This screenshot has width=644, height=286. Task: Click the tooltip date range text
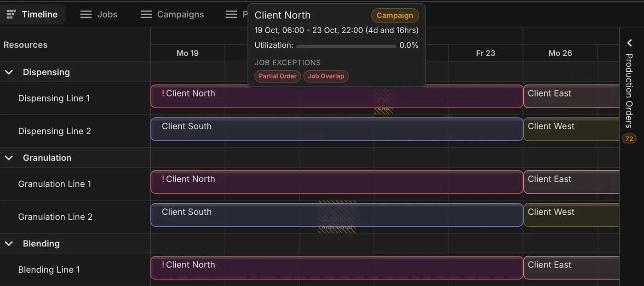(x=336, y=30)
